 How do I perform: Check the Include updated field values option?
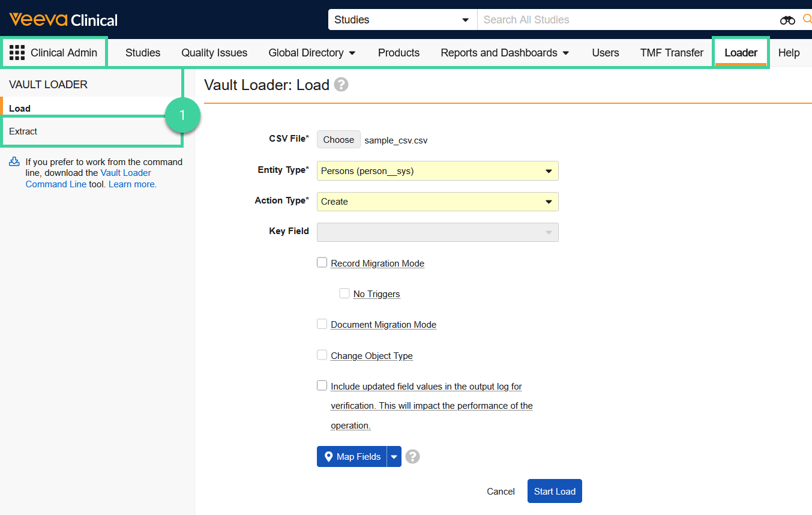322,386
